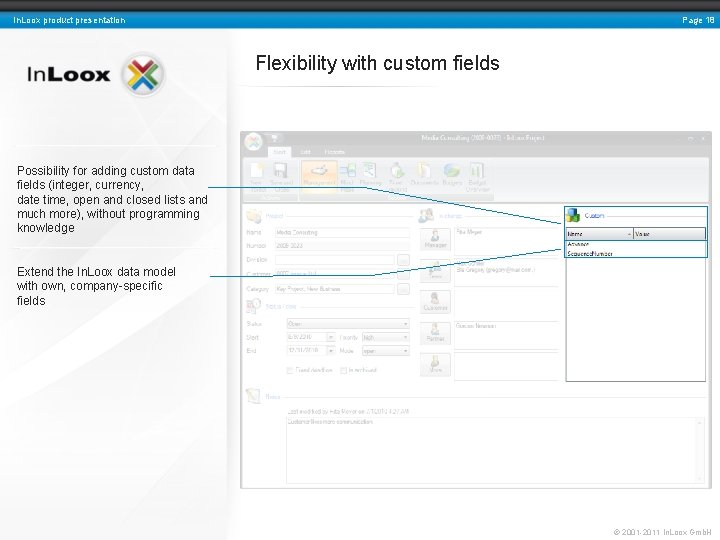Image resolution: width=720 pixels, height=540 pixels.
Task: Open the Division browse button
Action: click(x=403, y=260)
